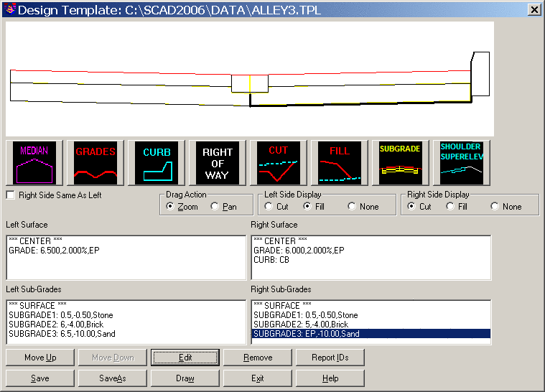
Task: Click the Move Up button
Action: pos(40,358)
